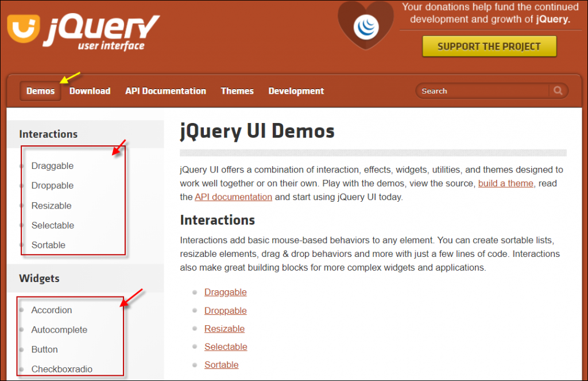Open Autocomplete in the Widgets sidebar

pos(59,330)
